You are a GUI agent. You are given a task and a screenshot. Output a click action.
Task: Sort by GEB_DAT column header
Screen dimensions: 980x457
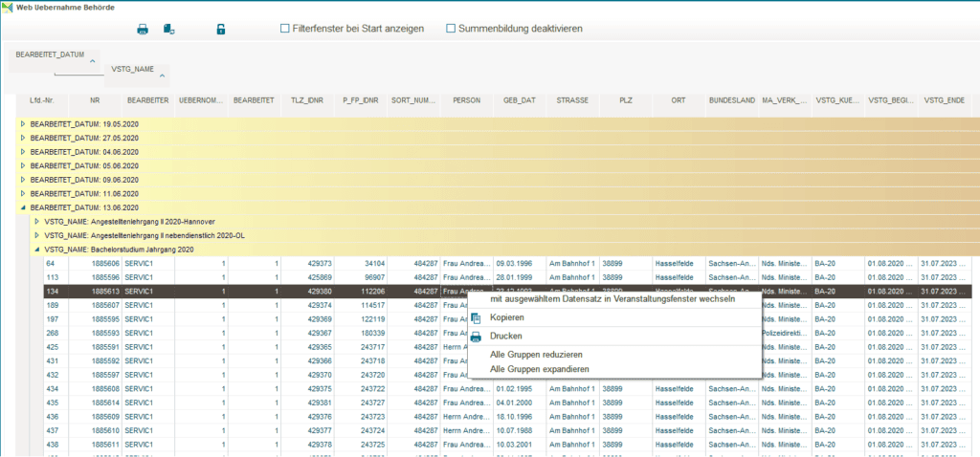520,100
